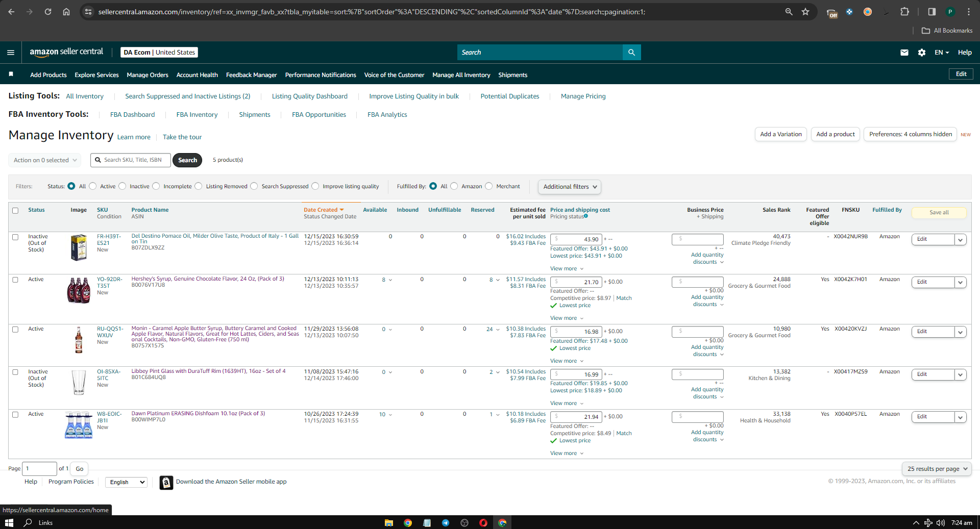Click the bookmark flag icon in favorites bar

tap(11, 74)
